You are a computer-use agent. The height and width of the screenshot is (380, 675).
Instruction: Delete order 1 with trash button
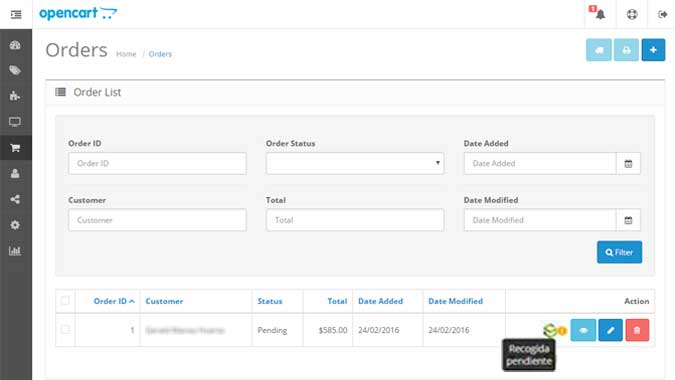[637, 330]
